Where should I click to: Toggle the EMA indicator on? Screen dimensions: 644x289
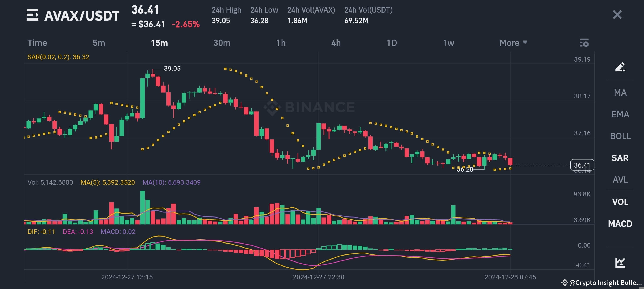point(621,114)
